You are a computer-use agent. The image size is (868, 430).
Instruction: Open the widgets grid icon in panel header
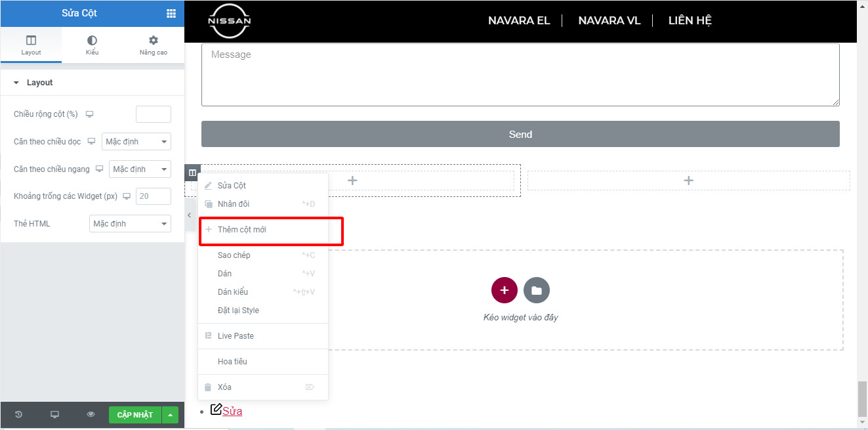click(x=171, y=13)
